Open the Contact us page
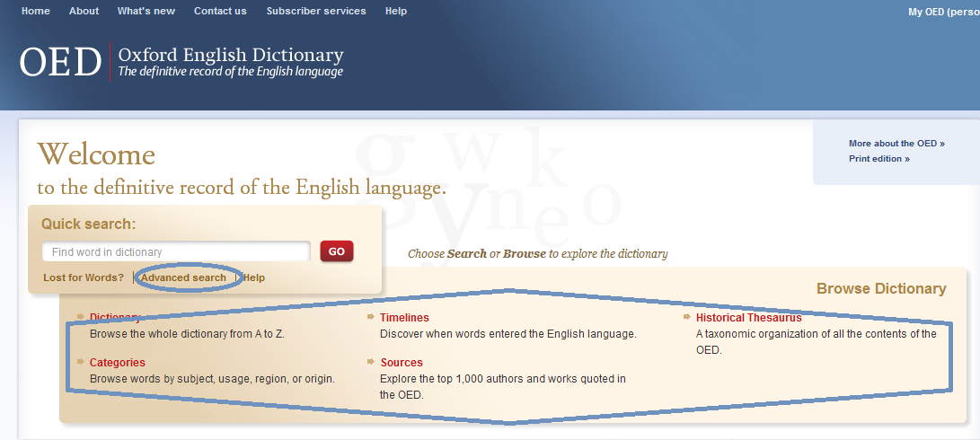 pyautogui.click(x=220, y=12)
